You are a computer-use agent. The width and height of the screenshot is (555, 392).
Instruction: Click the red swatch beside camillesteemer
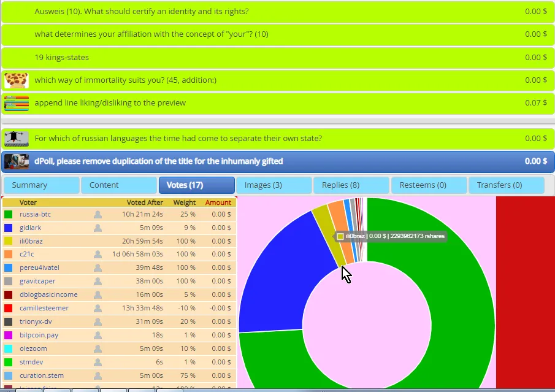(8, 308)
